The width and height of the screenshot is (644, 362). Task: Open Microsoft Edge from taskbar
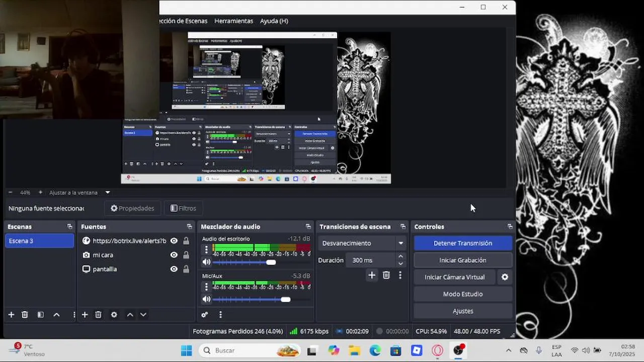375,350
